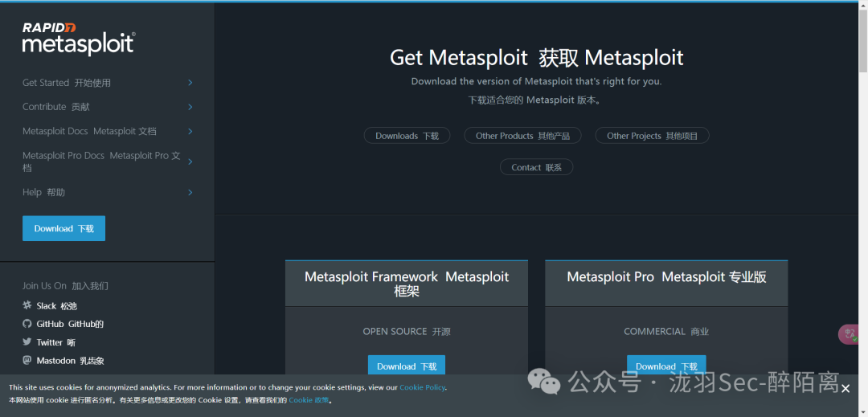Click the Slack icon in Join Us On
The width and height of the screenshot is (868, 417).
(27, 305)
